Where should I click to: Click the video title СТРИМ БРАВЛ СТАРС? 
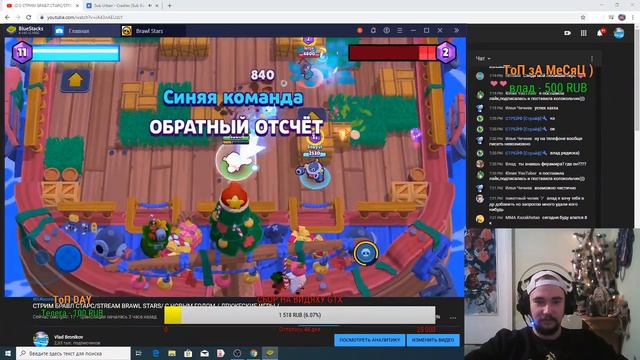(155, 306)
